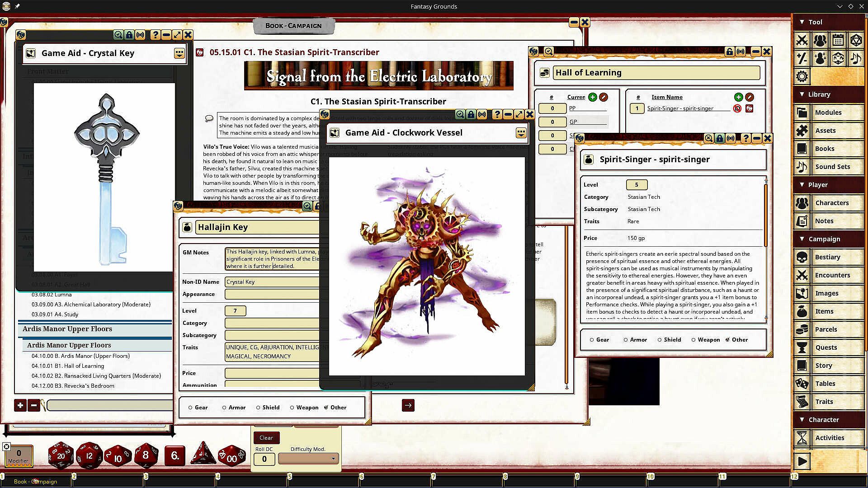The image size is (868, 488).
Task: Click the d8 die icon
Action: [146, 455]
